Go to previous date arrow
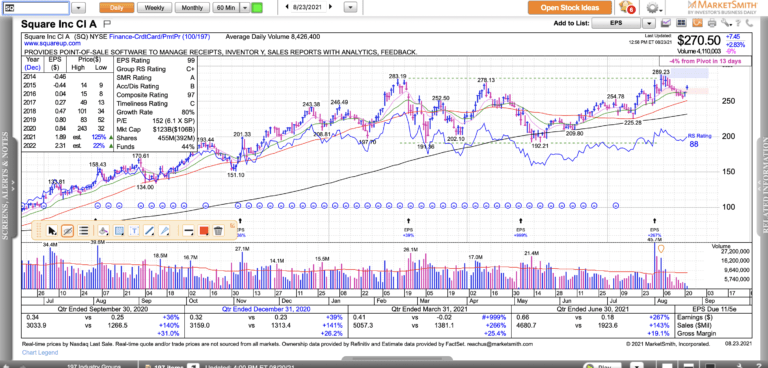The image size is (768, 368). click(x=287, y=7)
